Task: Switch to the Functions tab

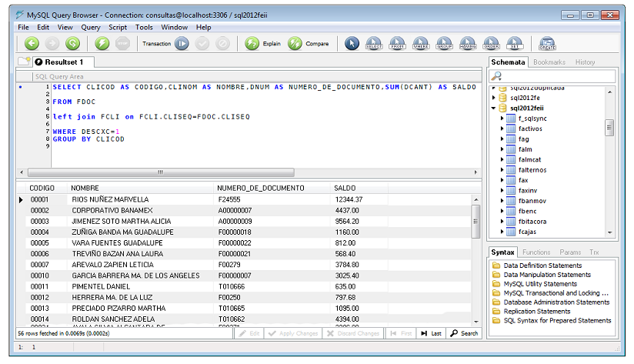Action: pos(536,252)
